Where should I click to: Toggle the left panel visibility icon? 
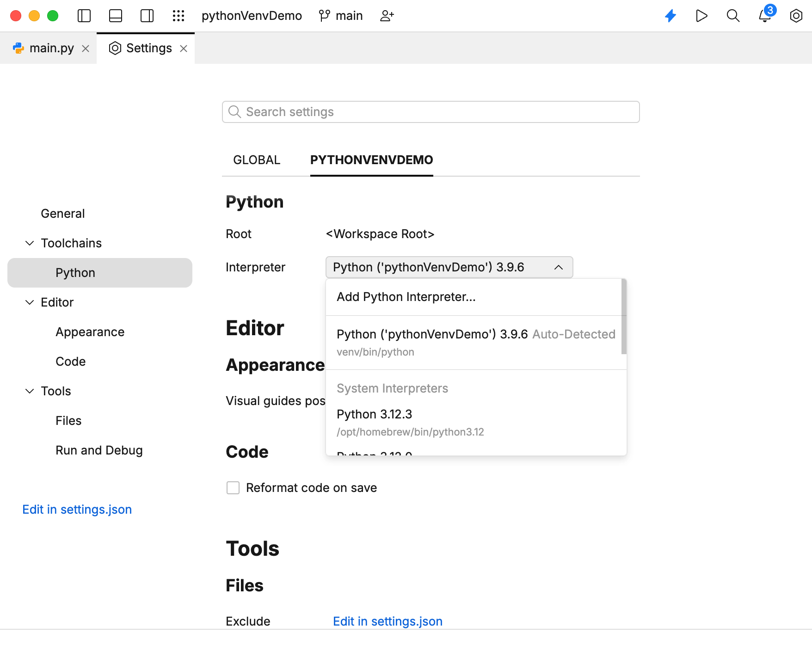click(x=84, y=15)
